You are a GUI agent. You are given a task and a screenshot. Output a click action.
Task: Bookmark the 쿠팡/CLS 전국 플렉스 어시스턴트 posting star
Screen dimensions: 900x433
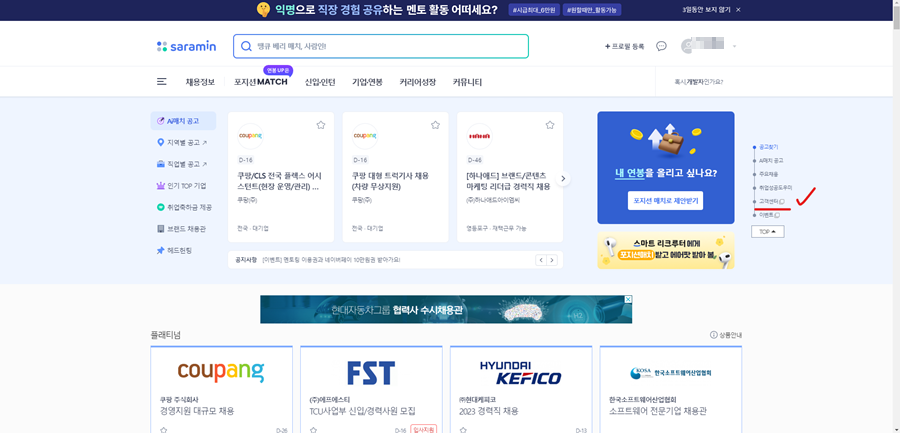tap(321, 125)
